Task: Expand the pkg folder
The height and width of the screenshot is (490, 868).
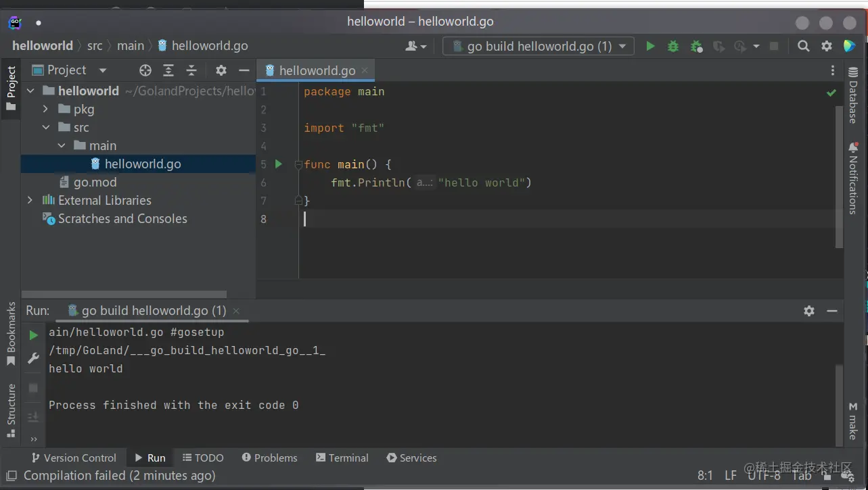Action: point(45,109)
